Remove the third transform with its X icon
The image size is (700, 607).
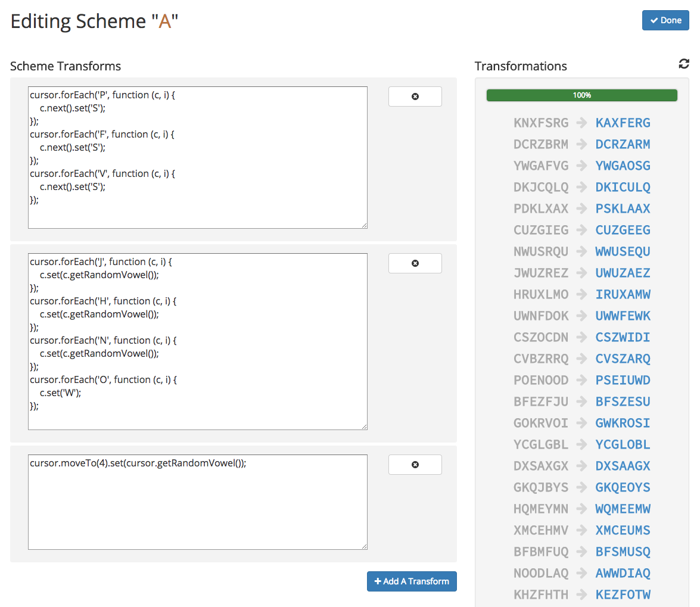pyautogui.click(x=415, y=465)
